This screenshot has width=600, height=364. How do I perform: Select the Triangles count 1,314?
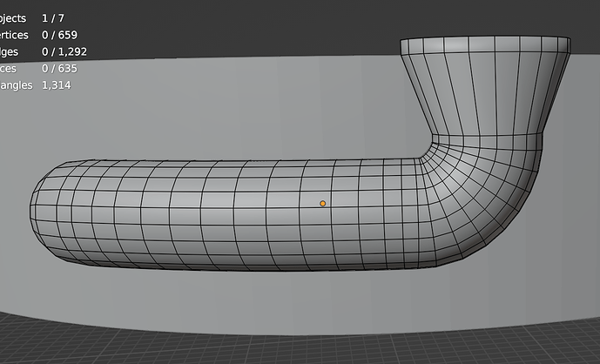57,85
